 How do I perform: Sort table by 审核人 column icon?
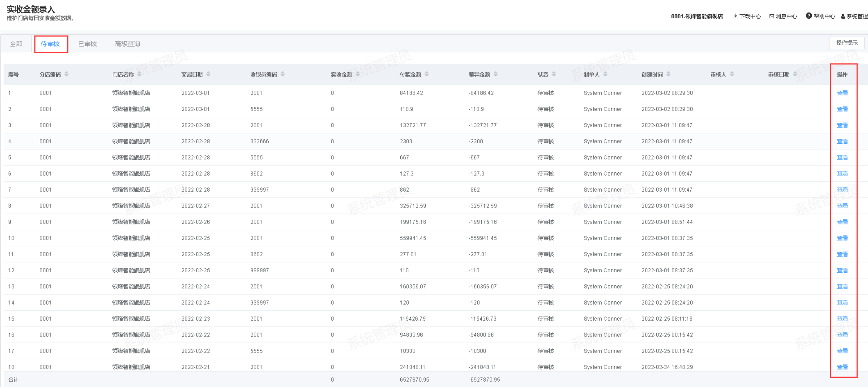[x=732, y=74]
